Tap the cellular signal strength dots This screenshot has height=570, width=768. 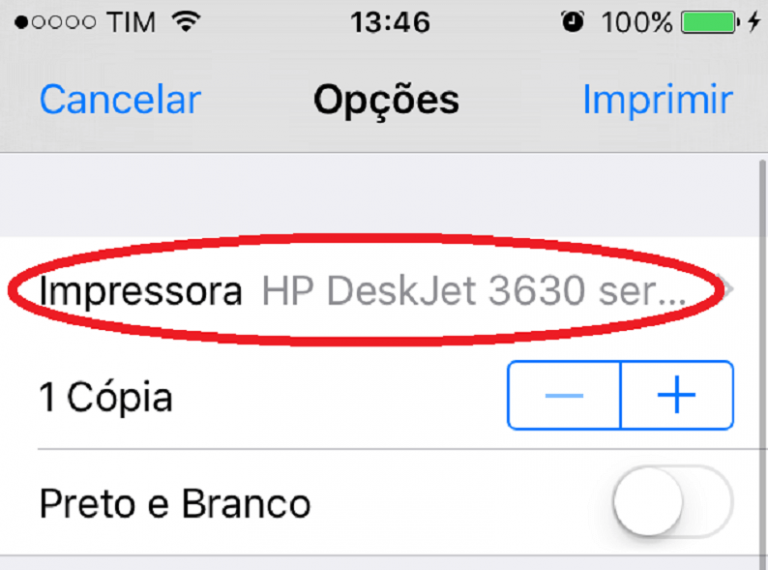pyautogui.click(x=55, y=22)
